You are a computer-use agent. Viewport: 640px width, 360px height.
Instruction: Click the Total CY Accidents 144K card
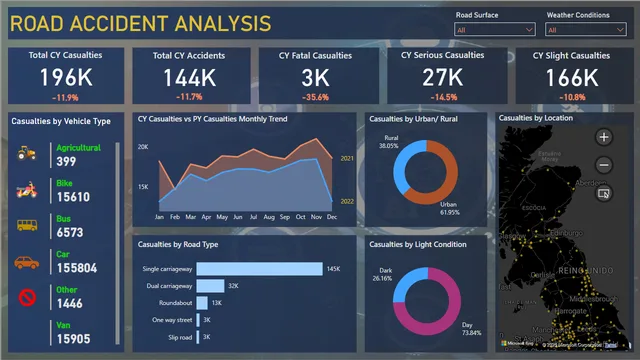[191, 76]
